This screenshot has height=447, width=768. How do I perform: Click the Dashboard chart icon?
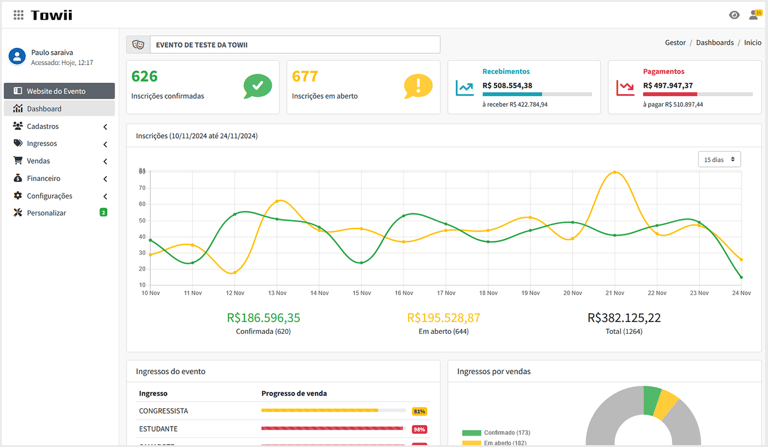tap(18, 108)
